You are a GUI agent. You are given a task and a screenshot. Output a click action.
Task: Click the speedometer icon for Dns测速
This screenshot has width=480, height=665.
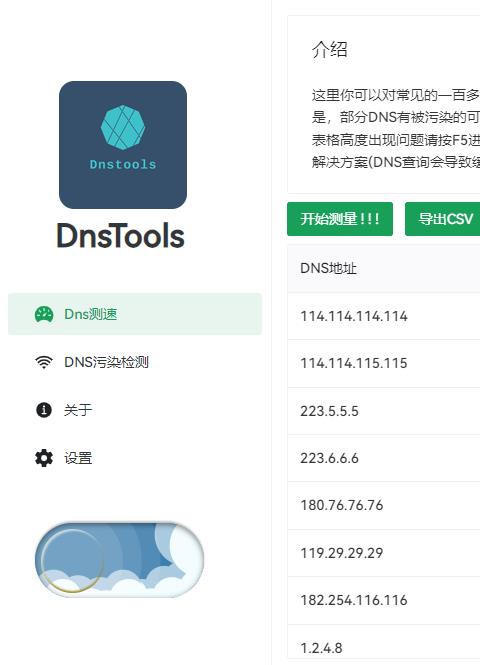pyautogui.click(x=44, y=314)
